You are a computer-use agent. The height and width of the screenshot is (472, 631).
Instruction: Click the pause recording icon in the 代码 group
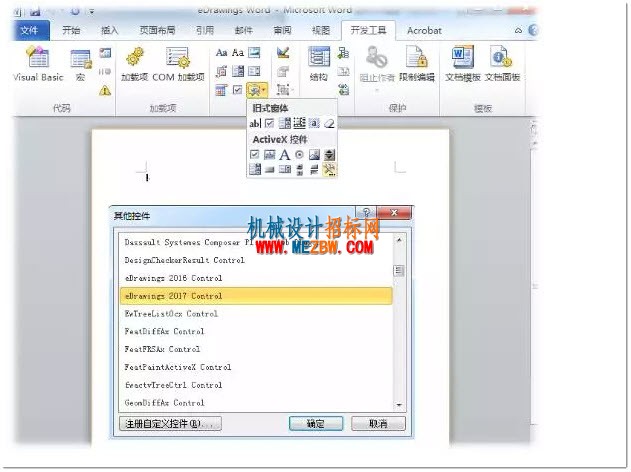click(105, 72)
